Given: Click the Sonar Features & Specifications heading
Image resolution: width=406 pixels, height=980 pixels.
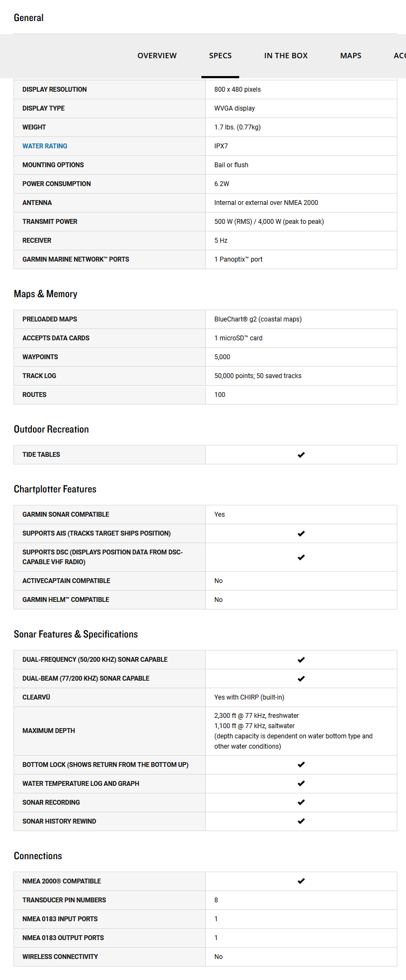Looking at the screenshot, I should pyautogui.click(x=76, y=634).
